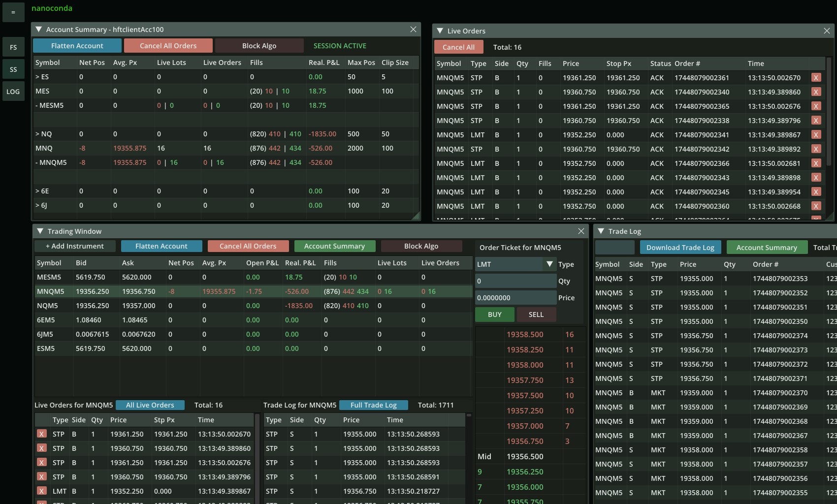Toggle the Full Trade Log view
This screenshot has width=837, height=504.
coord(373,405)
